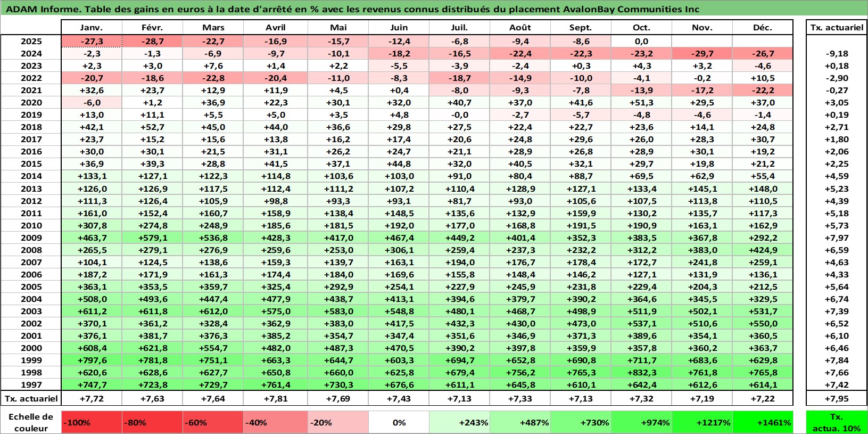Select the +832,3 cell in 1998
868x434 pixels.
click(641, 373)
